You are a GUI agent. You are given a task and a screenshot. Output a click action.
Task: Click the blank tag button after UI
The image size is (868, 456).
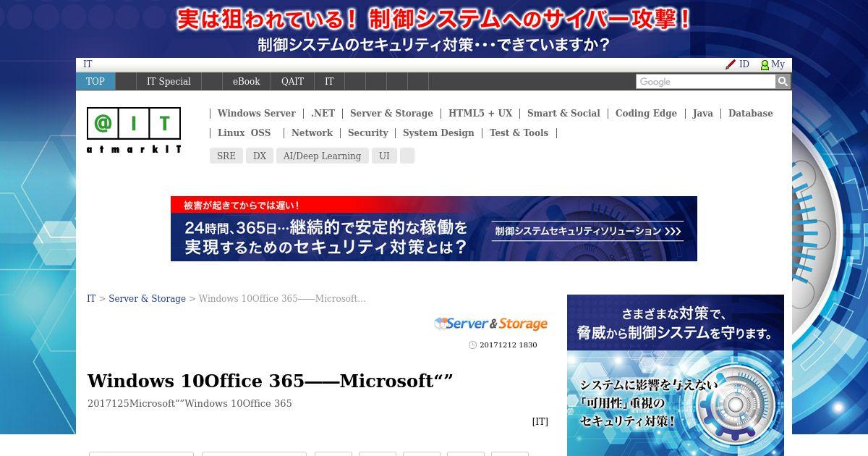(x=407, y=156)
